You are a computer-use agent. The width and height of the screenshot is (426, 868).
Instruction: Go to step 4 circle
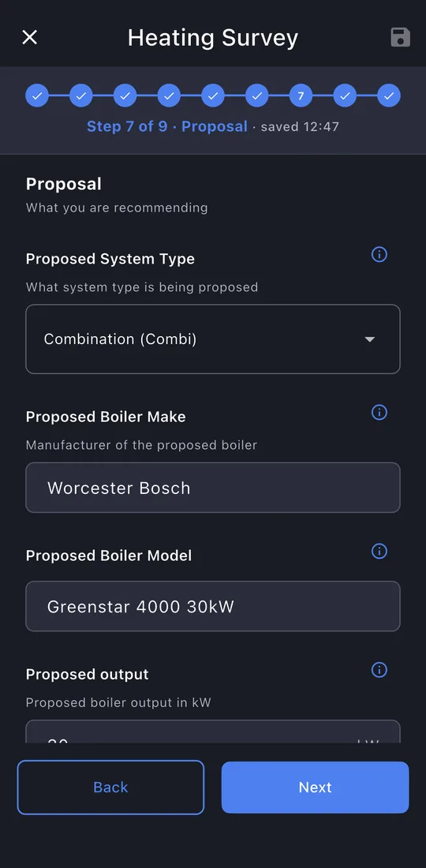pos(169,95)
